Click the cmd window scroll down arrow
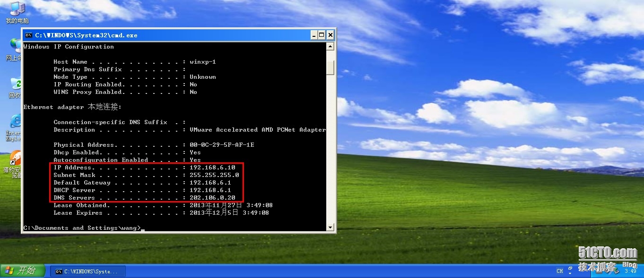The height and width of the screenshot is (278, 644). [x=331, y=227]
